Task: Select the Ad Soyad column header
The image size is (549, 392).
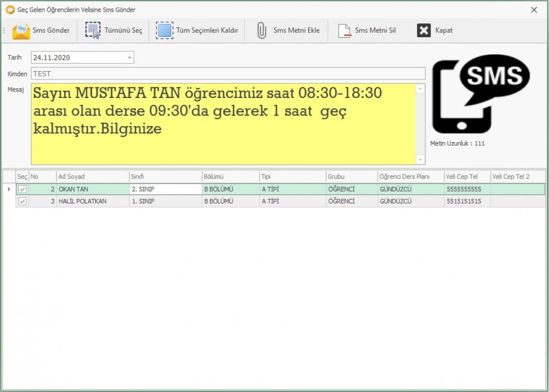Action: [93, 176]
